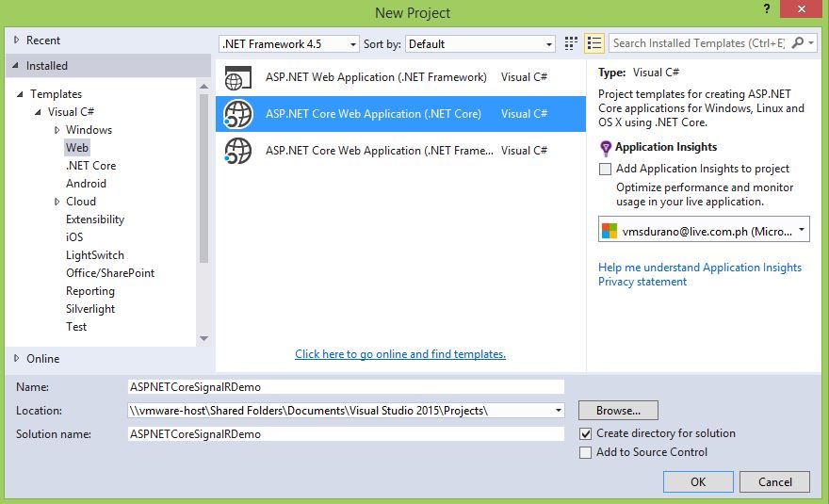Uncheck Create directory for solution
This screenshot has width=829, height=504.
pos(585,433)
